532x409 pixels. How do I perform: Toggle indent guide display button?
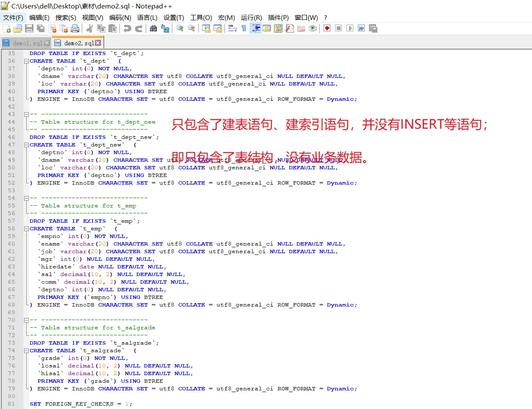pyautogui.click(x=256, y=28)
